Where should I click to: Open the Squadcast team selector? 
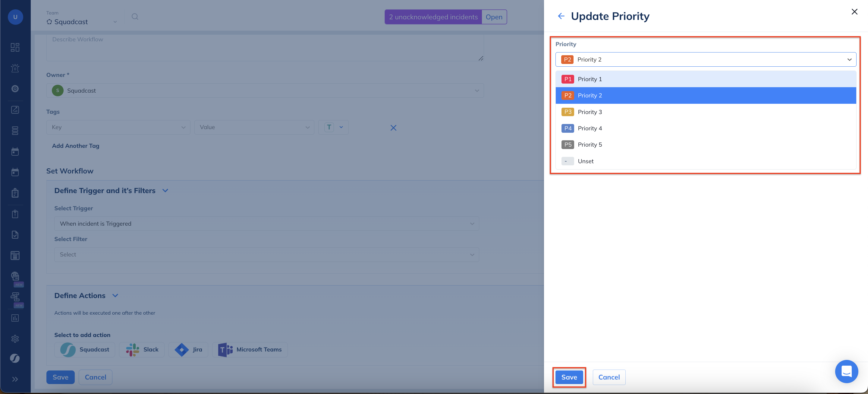pyautogui.click(x=82, y=22)
